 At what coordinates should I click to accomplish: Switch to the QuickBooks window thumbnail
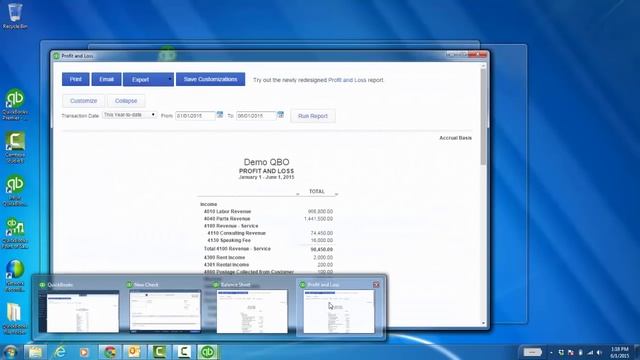click(79, 307)
